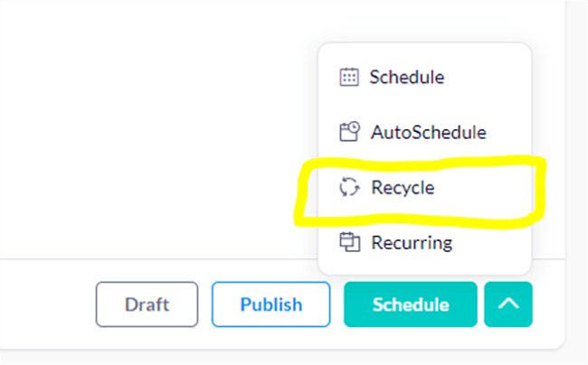Pick Recurring from the scheduling menu
Image resolution: width=588 pixels, height=365 pixels.
point(411,242)
